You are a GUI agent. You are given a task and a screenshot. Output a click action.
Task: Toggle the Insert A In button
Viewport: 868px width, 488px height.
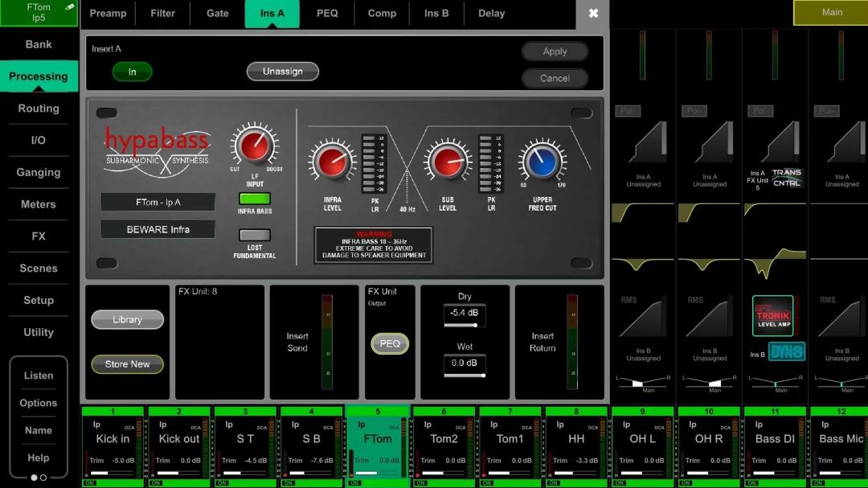coord(132,72)
